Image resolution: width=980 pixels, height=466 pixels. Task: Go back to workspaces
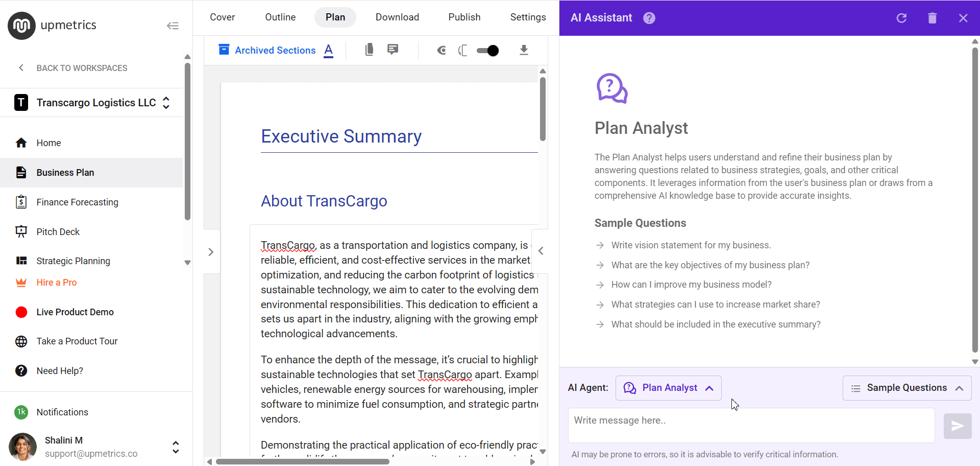coord(73,68)
